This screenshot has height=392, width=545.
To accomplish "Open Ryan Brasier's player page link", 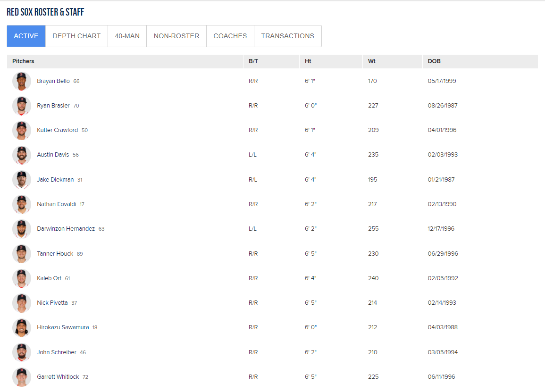I will click(53, 106).
